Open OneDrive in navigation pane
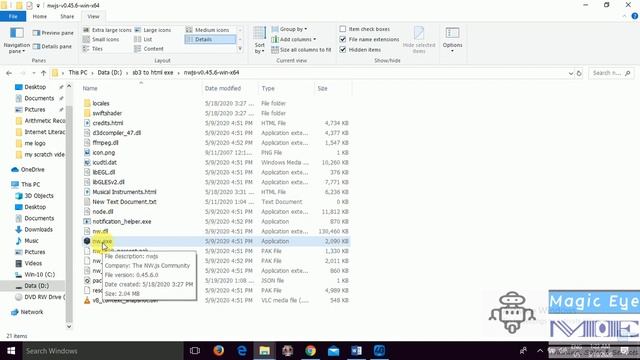Screen dimensions: 640x360 pos(32,169)
